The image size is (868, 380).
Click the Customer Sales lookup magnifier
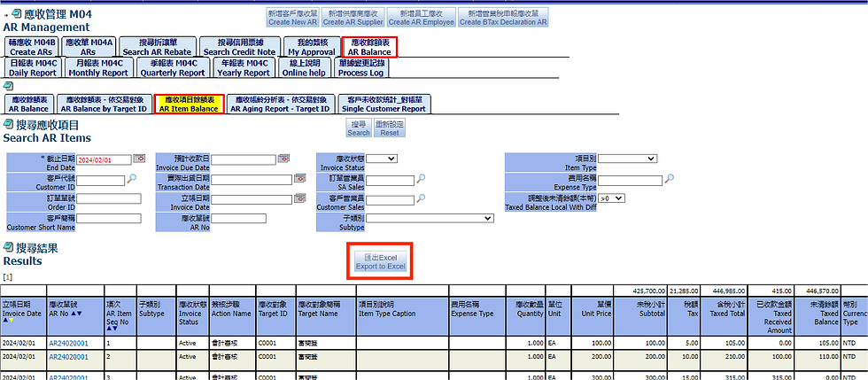421,198
